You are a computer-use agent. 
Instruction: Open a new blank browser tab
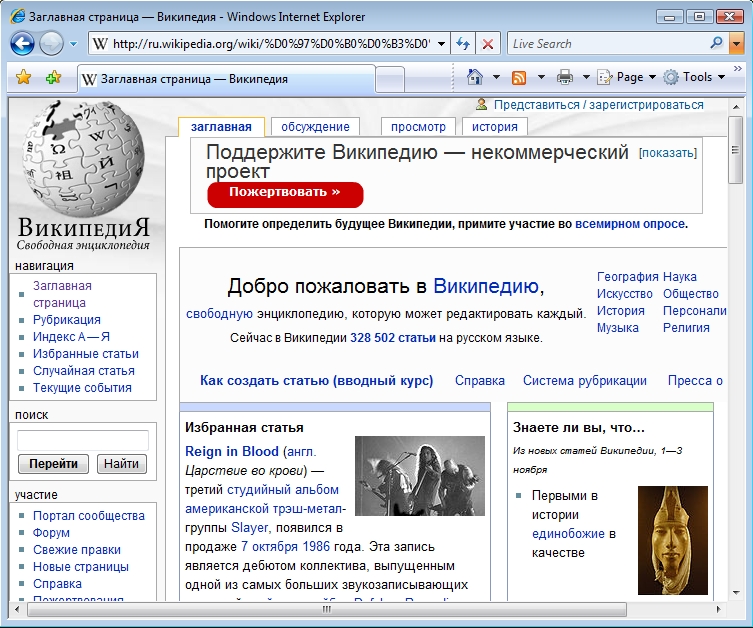389,79
